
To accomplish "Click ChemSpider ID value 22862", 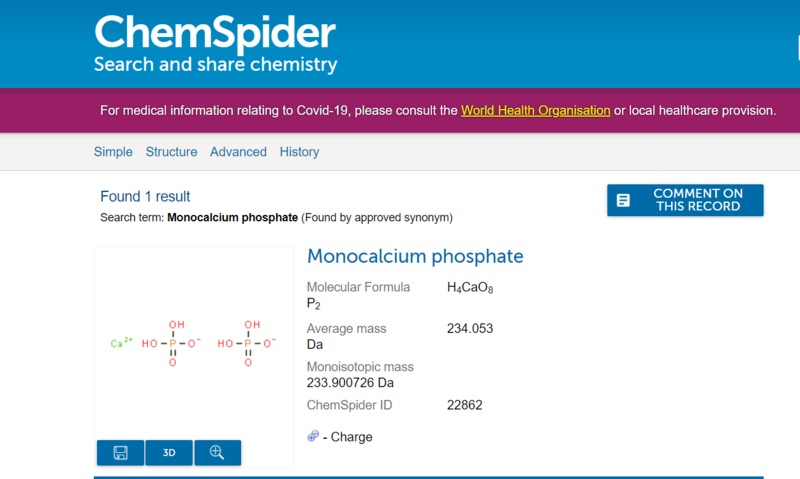I will [x=465, y=405].
